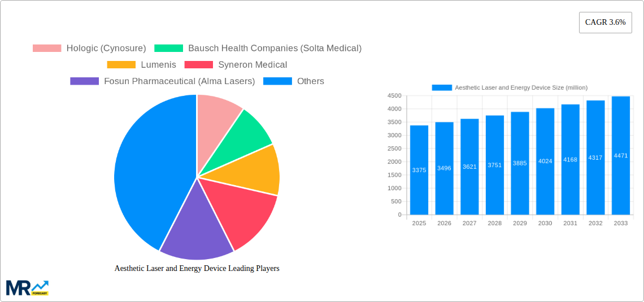Toggle Bausch Health Companies legend swatch
The height and width of the screenshot is (302, 644).
pyautogui.click(x=168, y=48)
